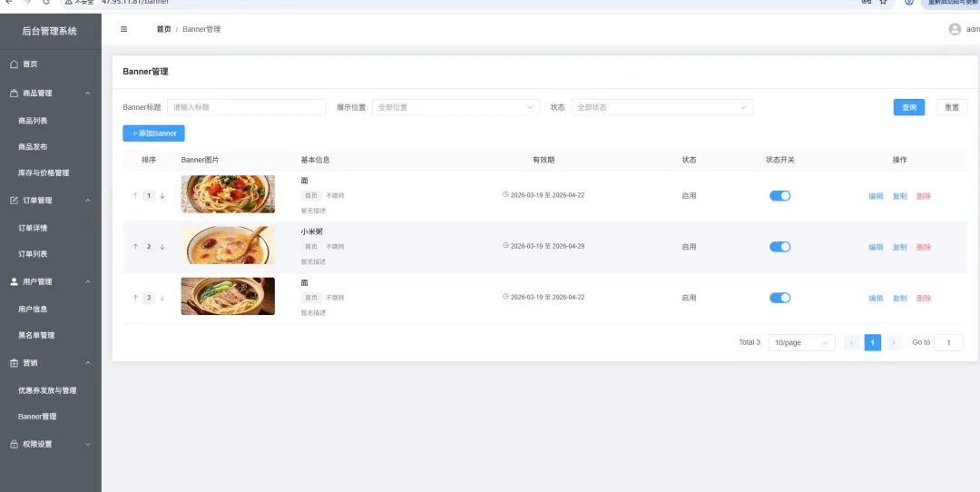Toggle status switch for row 3 banner
This screenshot has height=492, width=980.
[780, 299]
